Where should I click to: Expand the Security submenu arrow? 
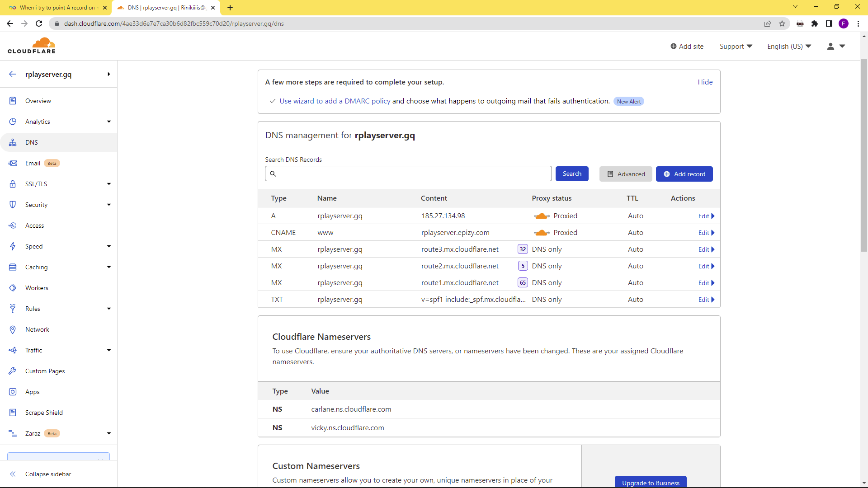(x=109, y=205)
